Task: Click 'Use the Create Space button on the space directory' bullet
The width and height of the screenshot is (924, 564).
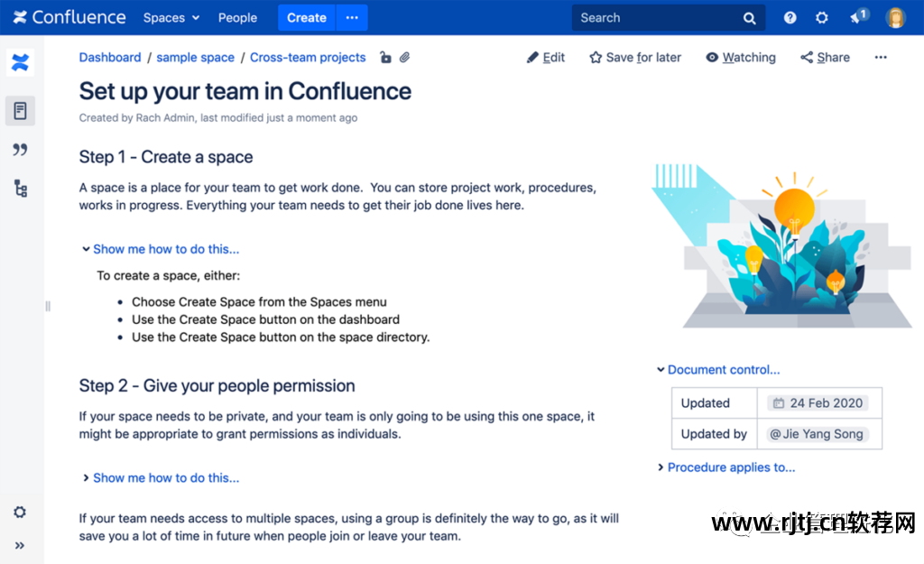Action: pos(282,337)
